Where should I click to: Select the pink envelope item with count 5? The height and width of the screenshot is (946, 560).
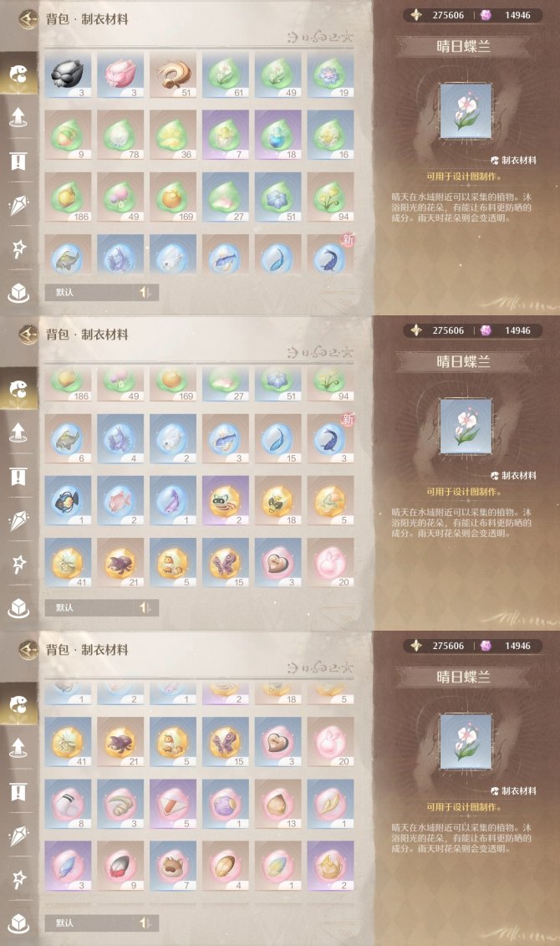[x=173, y=804]
